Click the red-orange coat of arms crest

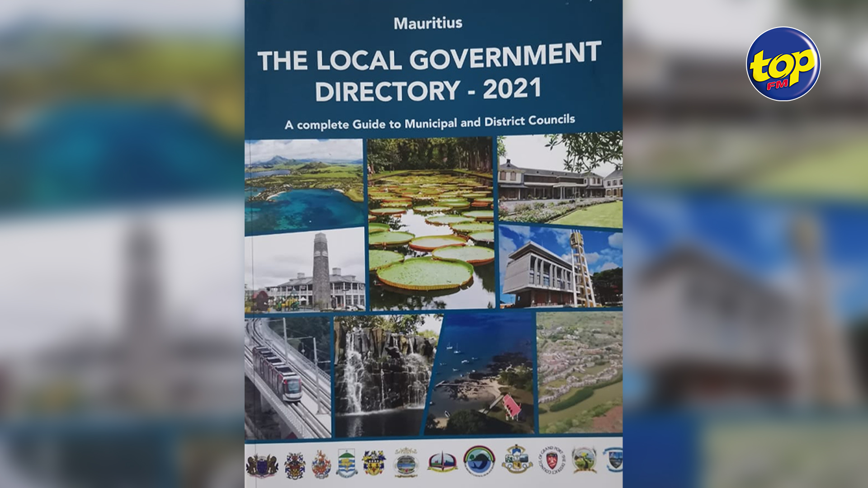(321, 465)
